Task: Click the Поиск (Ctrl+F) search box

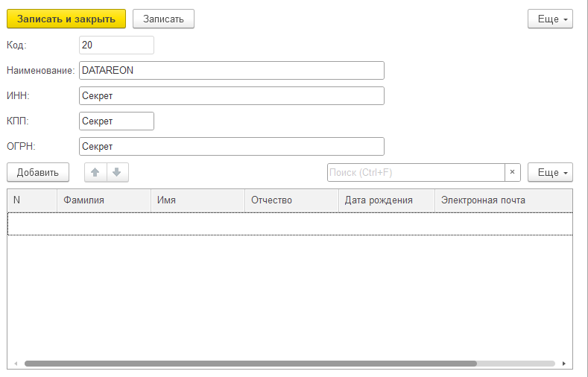Action: pyautogui.click(x=415, y=172)
